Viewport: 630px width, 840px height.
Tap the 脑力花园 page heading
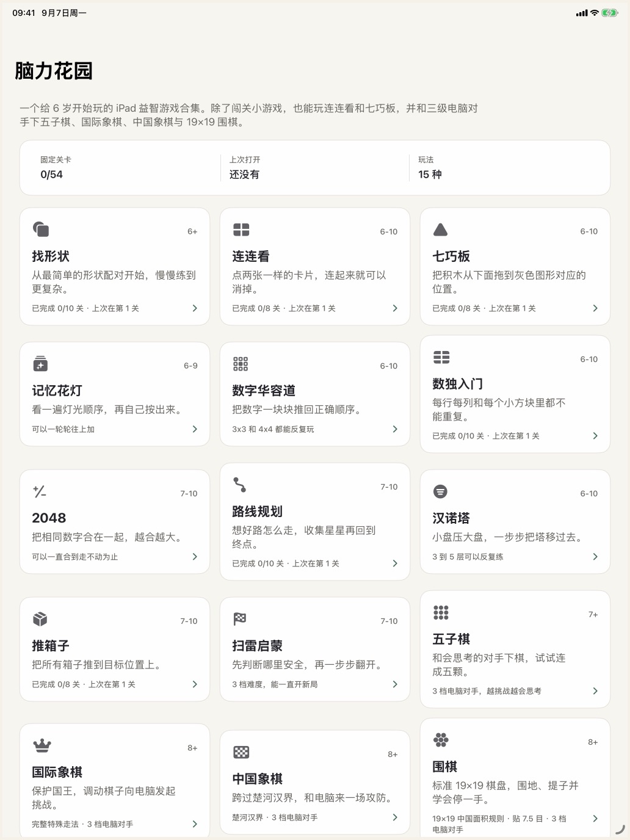(x=54, y=71)
